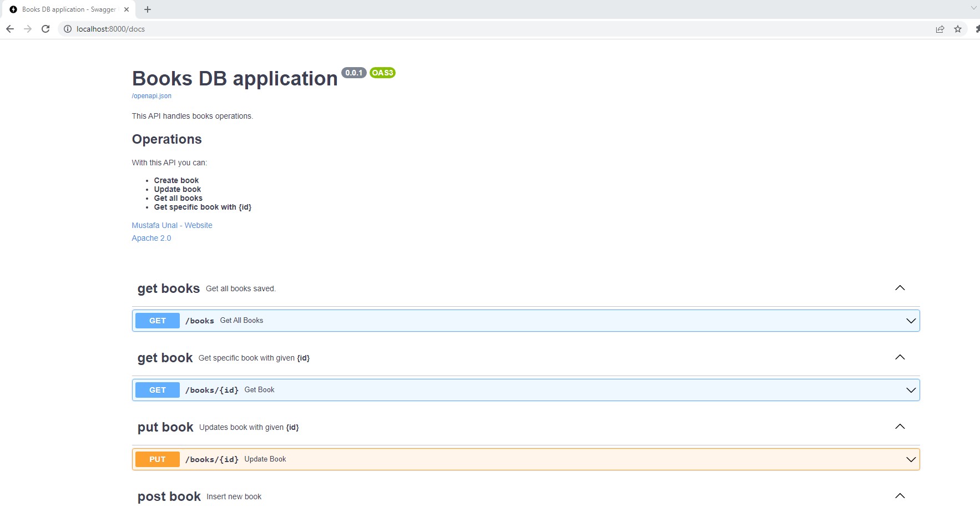Click the browser back arrow
This screenshot has height=512, width=980.
click(10, 29)
